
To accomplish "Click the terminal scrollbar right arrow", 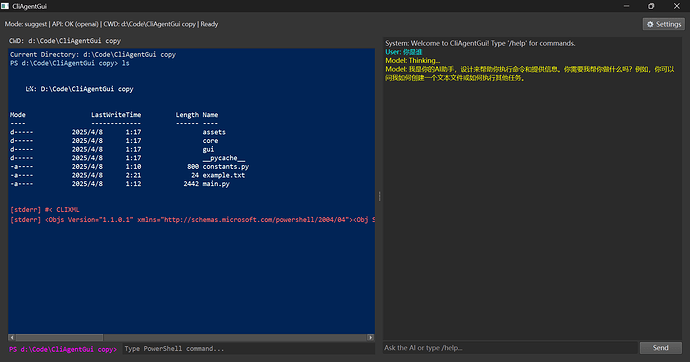I will point(371,337).
